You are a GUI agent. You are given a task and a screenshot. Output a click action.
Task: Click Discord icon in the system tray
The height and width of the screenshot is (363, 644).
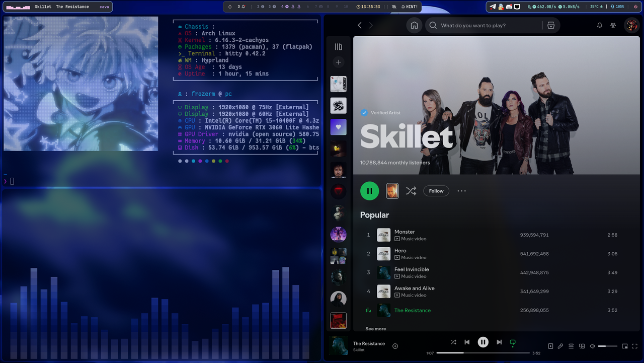coord(509,7)
